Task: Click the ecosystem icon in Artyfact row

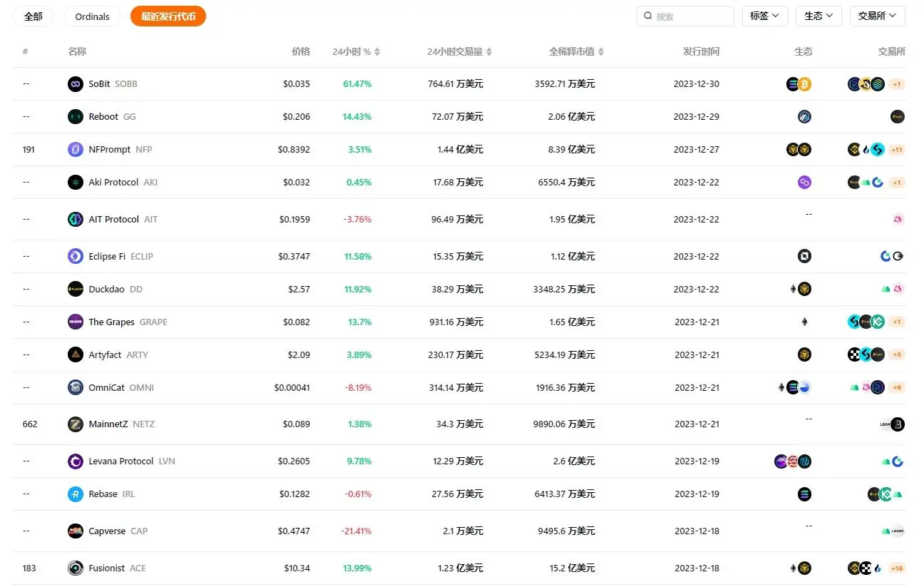Action: (x=805, y=355)
